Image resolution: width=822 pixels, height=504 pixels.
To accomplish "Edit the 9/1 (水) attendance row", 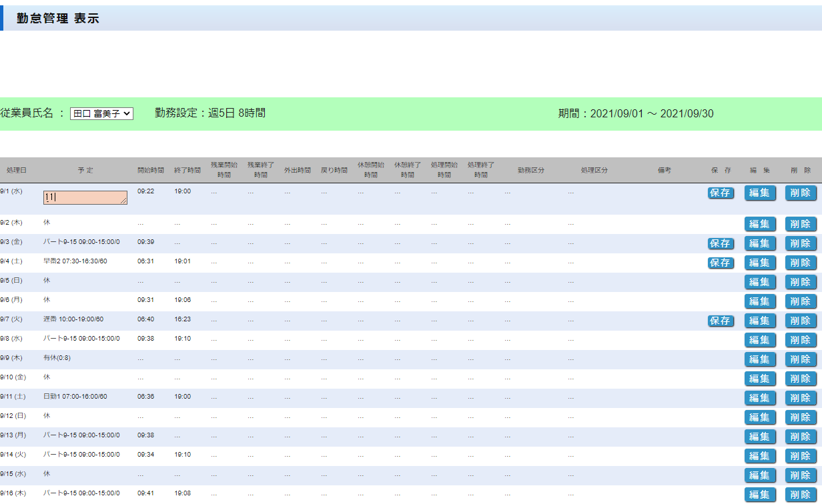I will [760, 193].
